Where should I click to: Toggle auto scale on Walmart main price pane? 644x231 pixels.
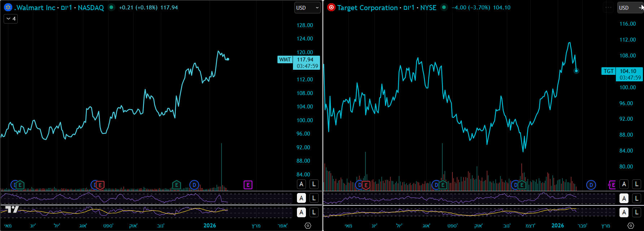pos(301,184)
